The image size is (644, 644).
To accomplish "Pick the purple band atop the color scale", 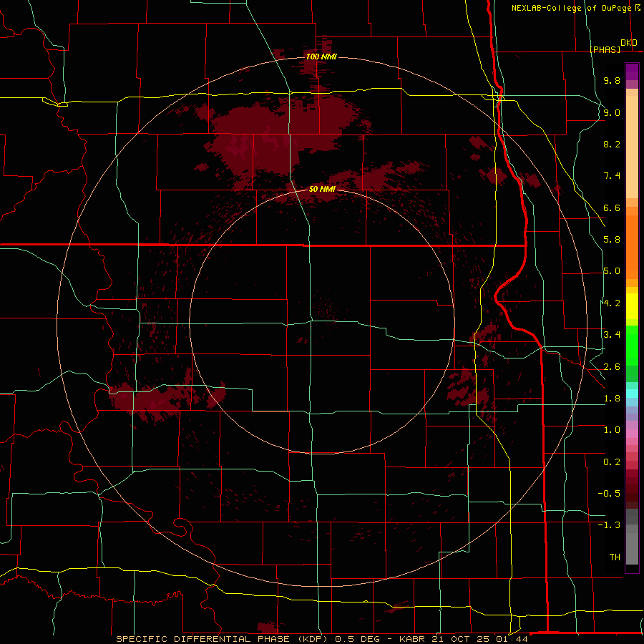I will click(632, 72).
